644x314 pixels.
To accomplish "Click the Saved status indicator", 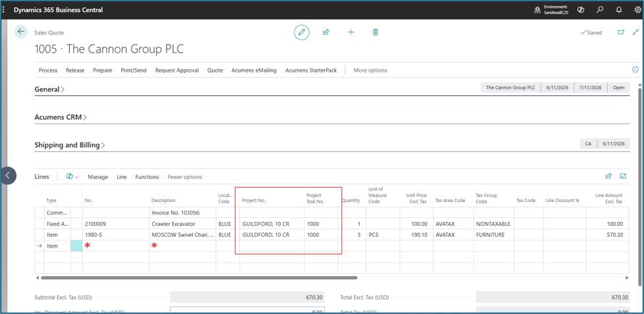I will 591,32.
